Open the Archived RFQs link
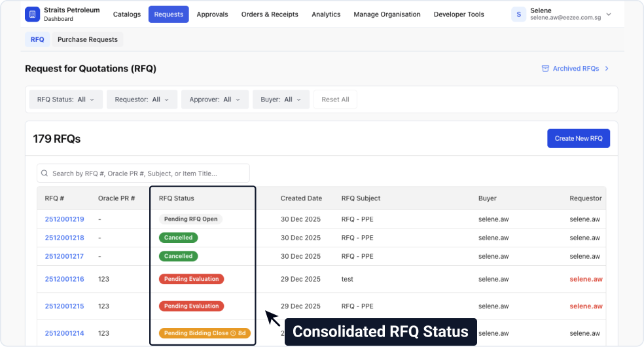Screen dimensions: 644x347 tap(575, 69)
